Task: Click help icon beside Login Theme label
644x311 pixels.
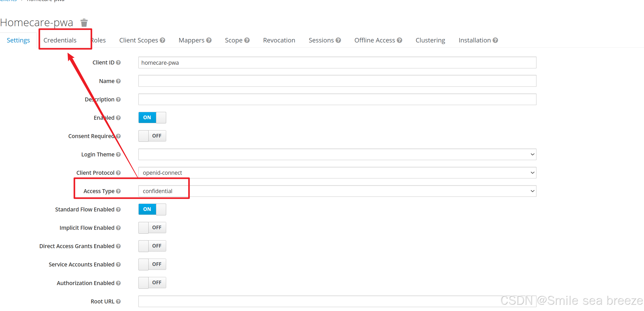Action: click(118, 155)
